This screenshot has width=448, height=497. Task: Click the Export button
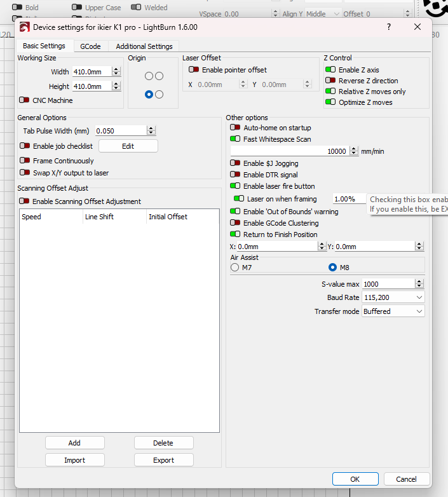[x=163, y=460]
